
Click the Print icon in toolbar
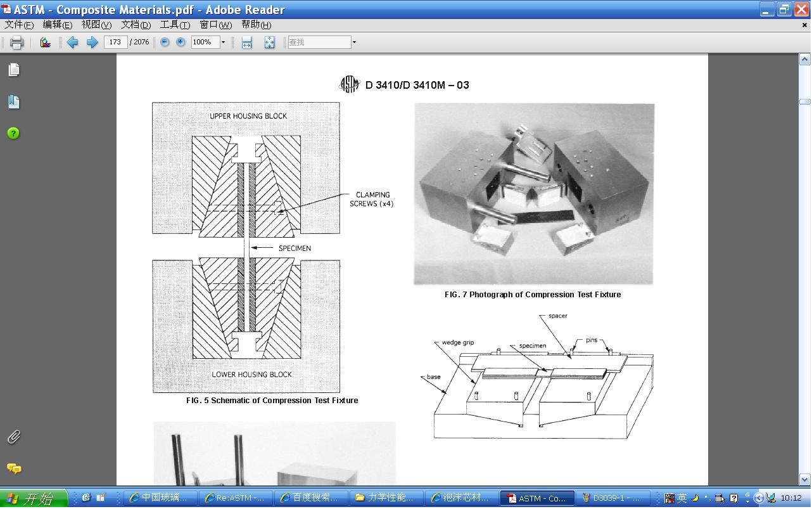(16, 42)
